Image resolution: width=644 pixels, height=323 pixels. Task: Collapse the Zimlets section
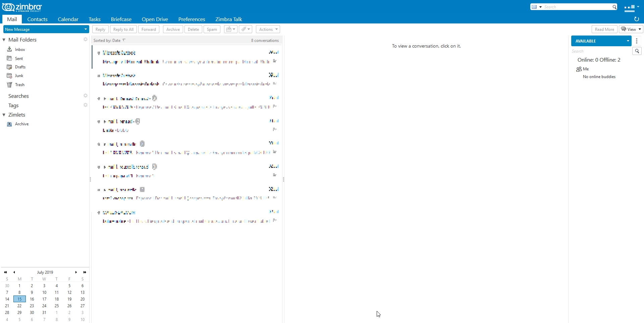[4, 115]
